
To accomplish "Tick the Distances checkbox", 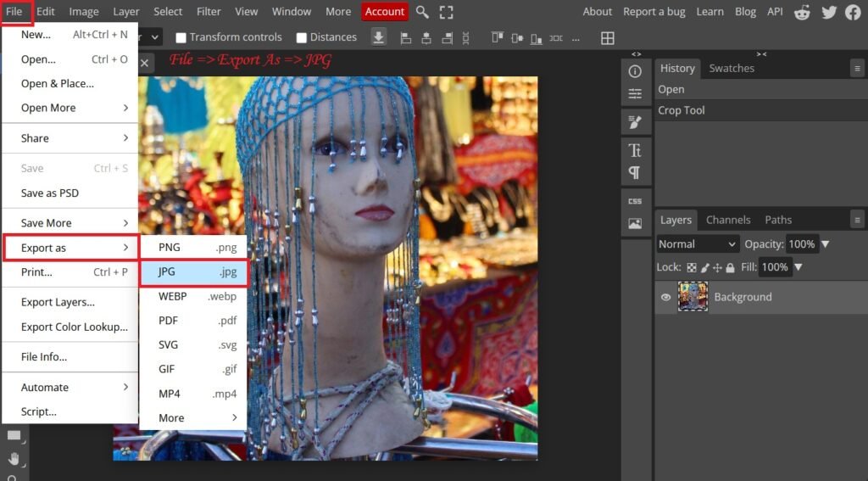I will point(301,37).
